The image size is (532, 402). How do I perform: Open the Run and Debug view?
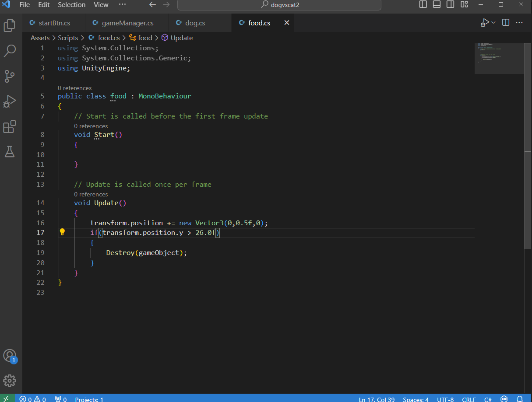coord(10,101)
